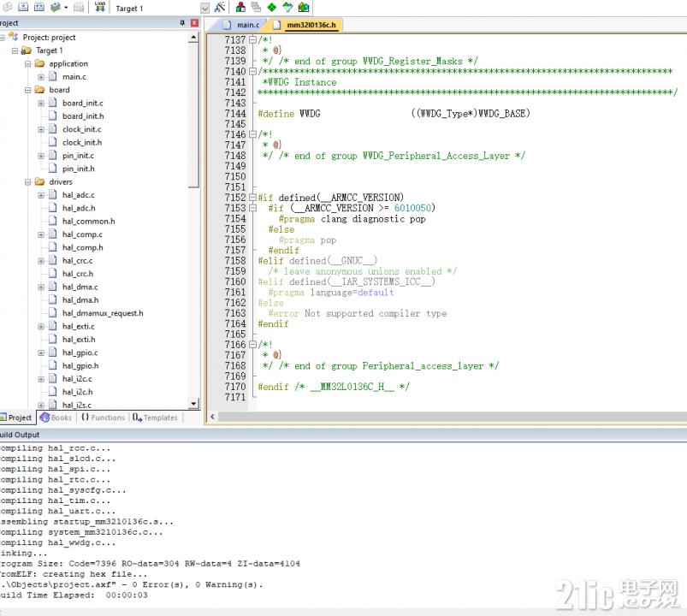The height and width of the screenshot is (616, 687).
Task: Expand the hal_dma.c node
Action: pyautogui.click(x=41, y=287)
